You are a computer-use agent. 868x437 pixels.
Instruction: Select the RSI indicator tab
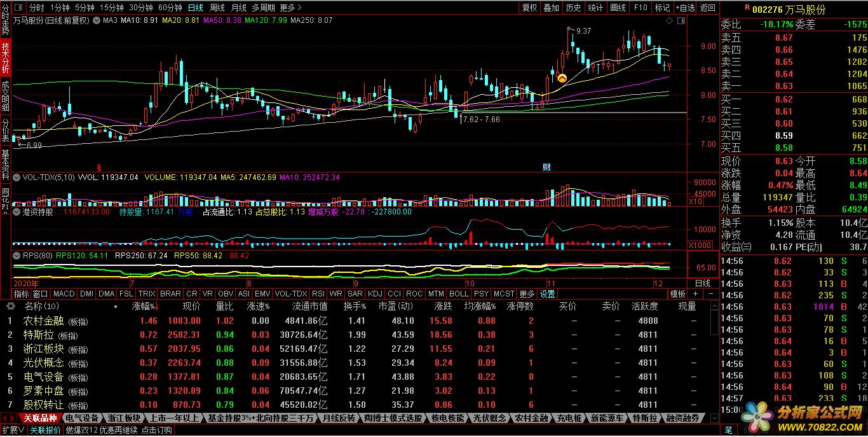pos(318,294)
